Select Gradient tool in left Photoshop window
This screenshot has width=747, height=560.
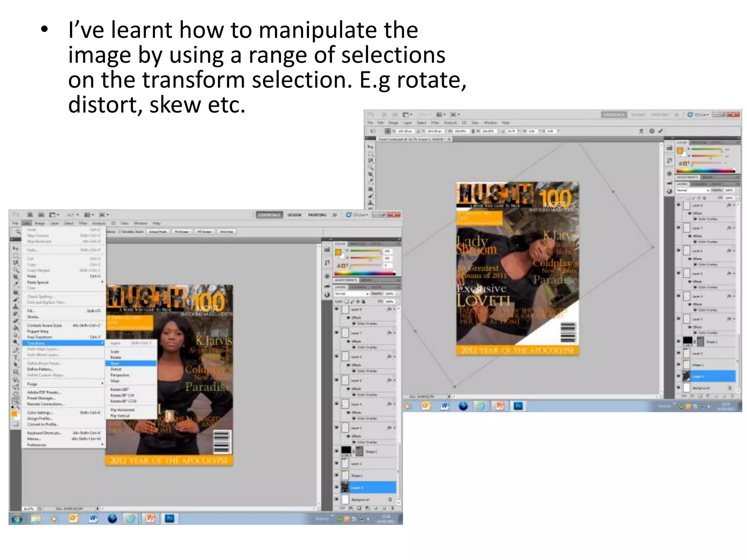[x=15, y=328]
